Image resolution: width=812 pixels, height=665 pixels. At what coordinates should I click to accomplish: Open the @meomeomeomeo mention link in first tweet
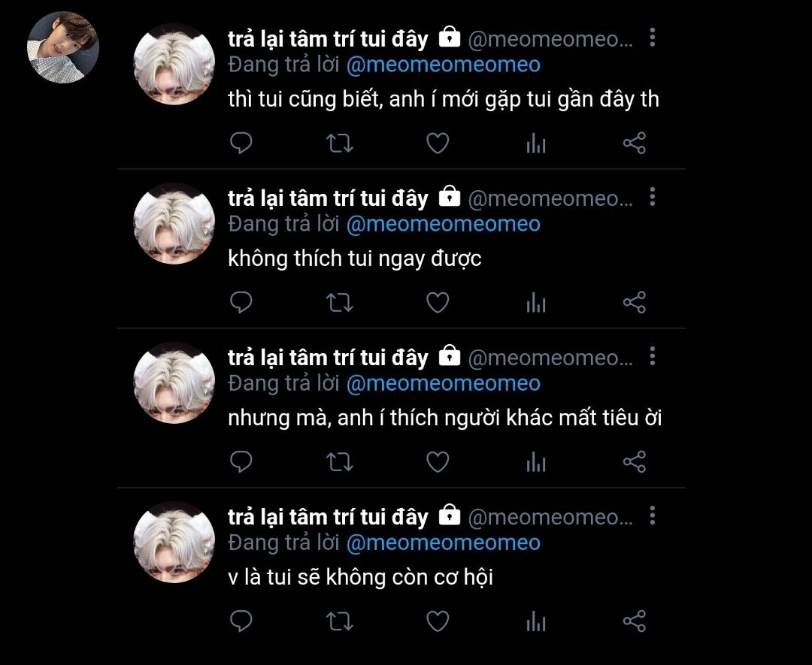coord(444,65)
